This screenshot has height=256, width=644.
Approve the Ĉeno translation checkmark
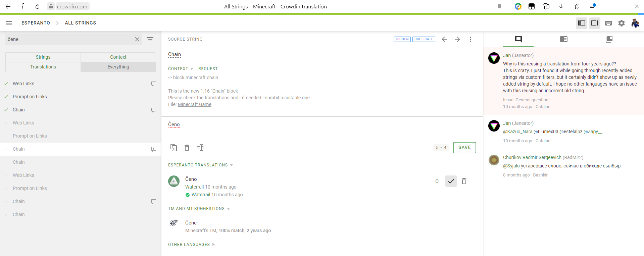pos(451,181)
